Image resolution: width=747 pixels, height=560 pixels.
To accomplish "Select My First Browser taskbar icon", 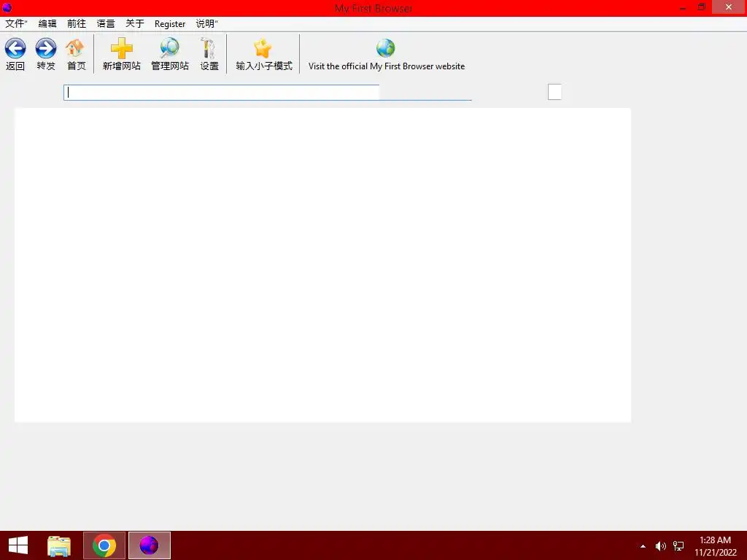I will click(149, 545).
